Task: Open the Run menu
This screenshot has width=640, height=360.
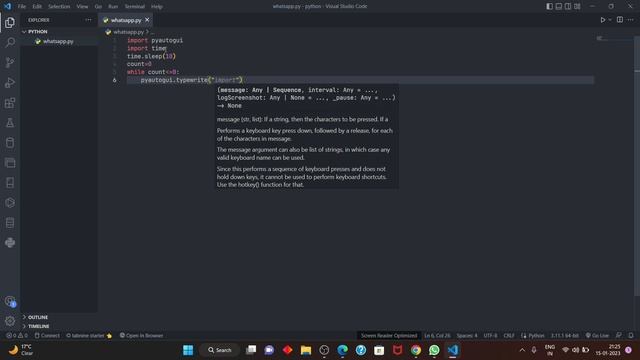Action: coord(113,7)
